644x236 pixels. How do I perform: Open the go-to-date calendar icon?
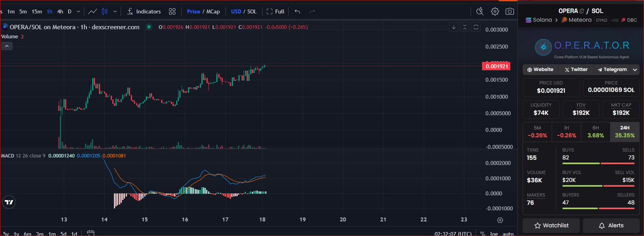(91, 233)
